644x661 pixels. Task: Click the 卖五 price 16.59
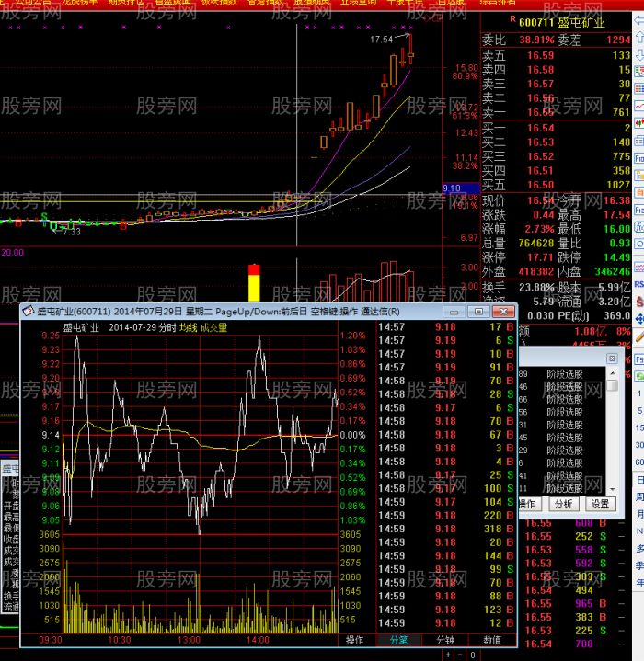coord(540,56)
